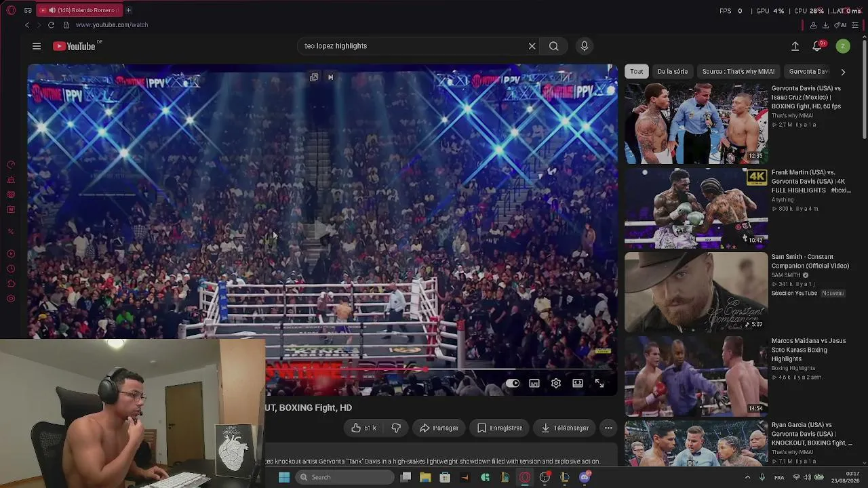Select the 'Source : That's why MMA!' chip

pos(738,71)
